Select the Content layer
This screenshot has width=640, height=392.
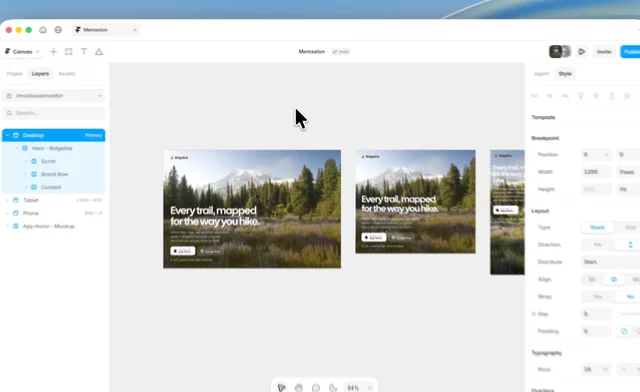[x=53, y=187]
